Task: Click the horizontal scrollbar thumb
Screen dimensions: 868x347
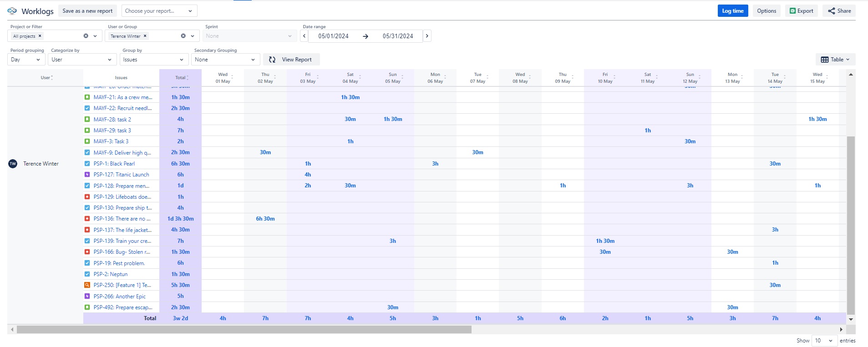Action: click(x=244, y=329)
